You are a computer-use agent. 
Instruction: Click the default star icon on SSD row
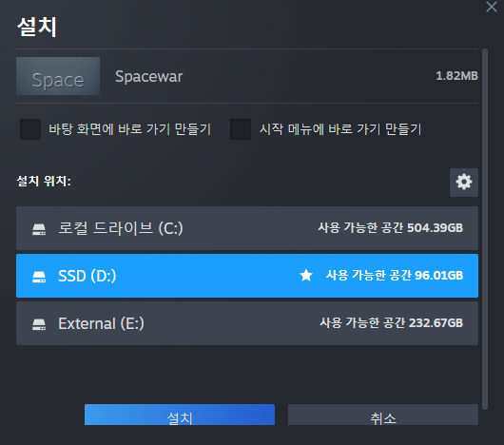306,276
